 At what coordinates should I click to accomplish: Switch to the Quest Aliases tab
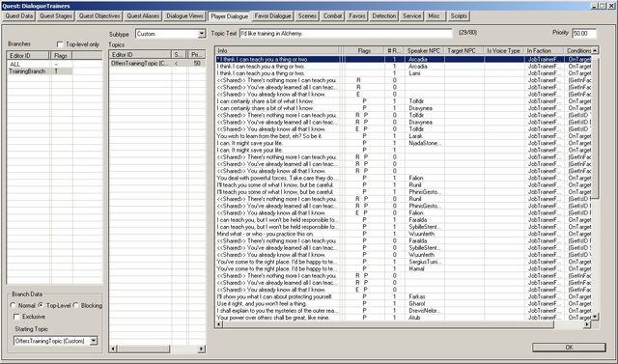click(143, 16)
